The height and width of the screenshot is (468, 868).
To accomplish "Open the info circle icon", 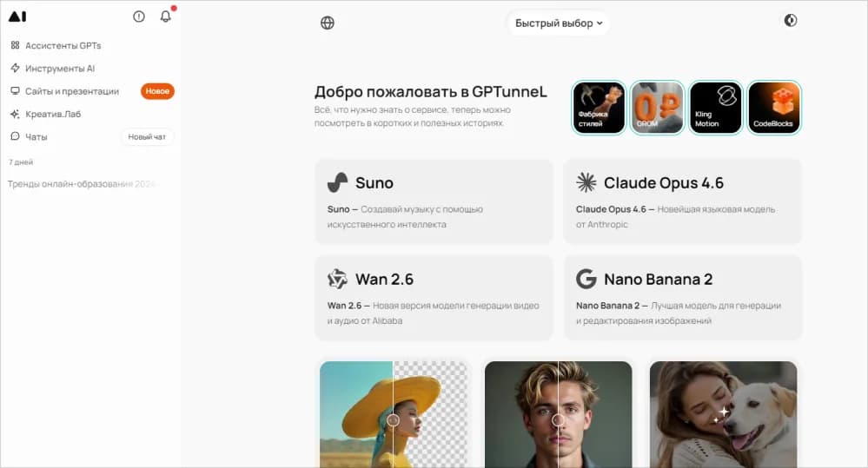I will [x=139, y=16].
